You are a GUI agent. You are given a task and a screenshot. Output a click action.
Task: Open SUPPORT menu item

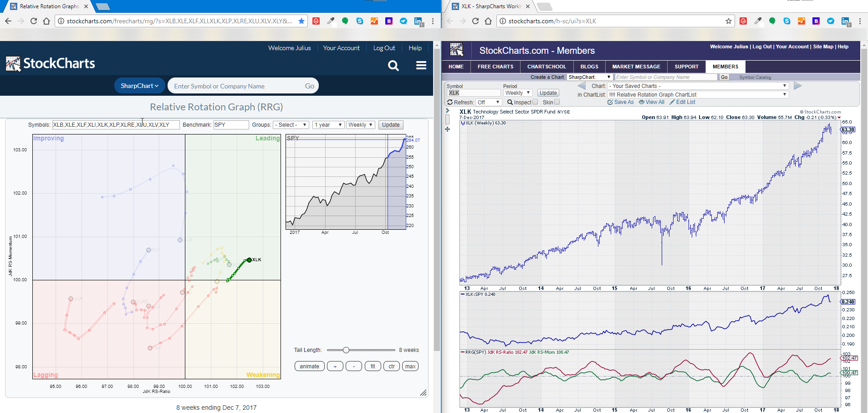point(686,67)
